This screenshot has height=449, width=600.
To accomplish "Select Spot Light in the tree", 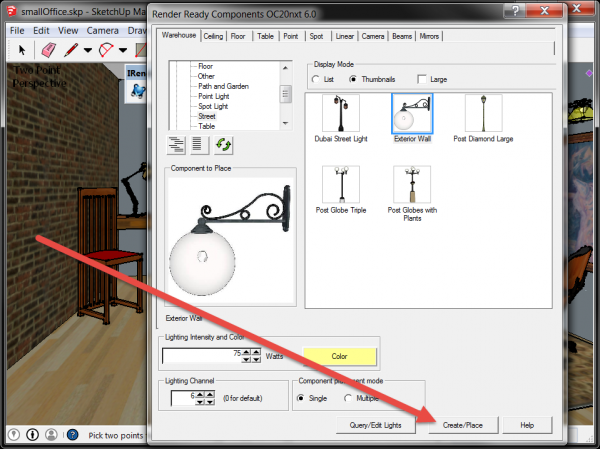I will pyautogui.click(x=213, y=106).
